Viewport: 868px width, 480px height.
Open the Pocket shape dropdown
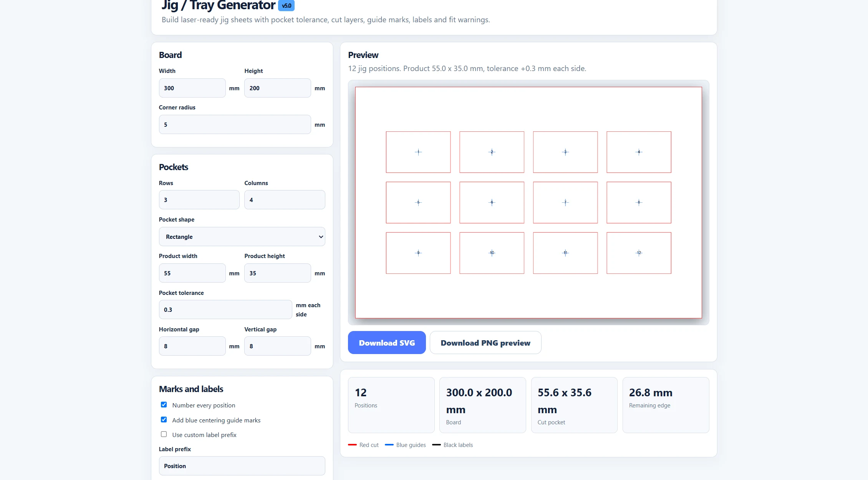click(x=242, y=237)
